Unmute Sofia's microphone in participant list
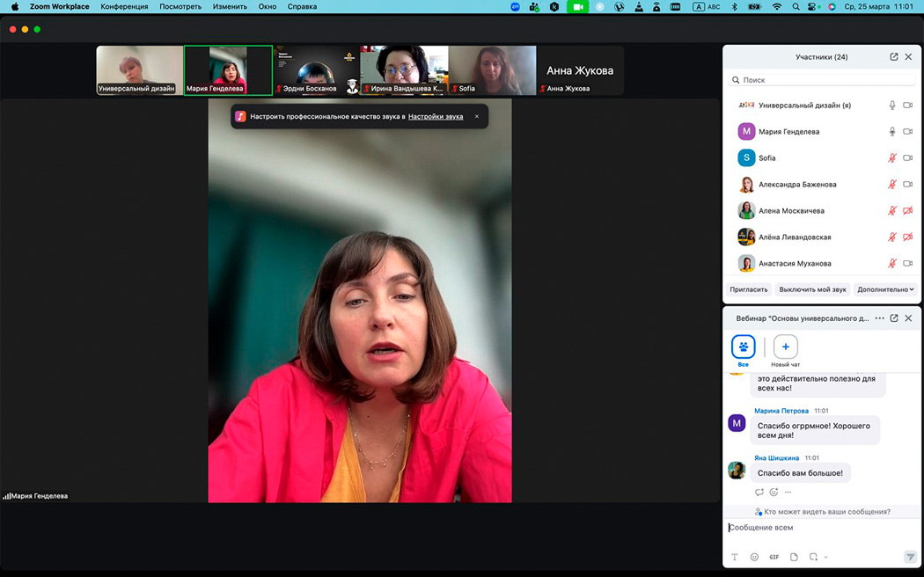The height and width of the screenshot is (577, 924). [892, 158]
